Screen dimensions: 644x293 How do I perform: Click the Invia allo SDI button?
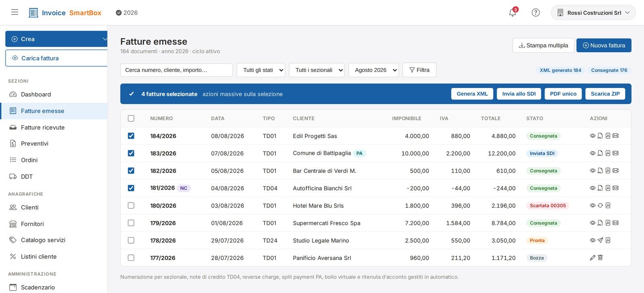pyautogui.click(x=519, y=94)
